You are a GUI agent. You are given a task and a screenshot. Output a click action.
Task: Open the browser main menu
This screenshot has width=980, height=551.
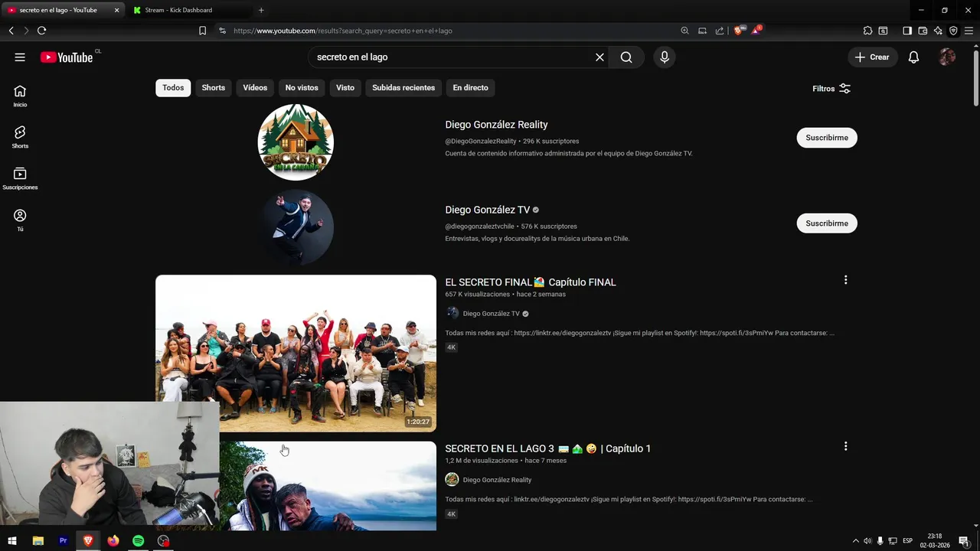coord(969,31)
